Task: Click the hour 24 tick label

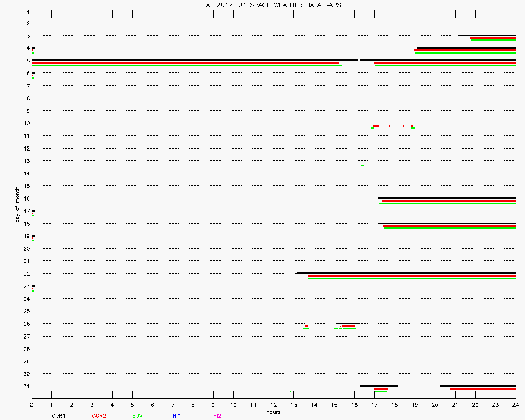Action: tap(515, 405)
